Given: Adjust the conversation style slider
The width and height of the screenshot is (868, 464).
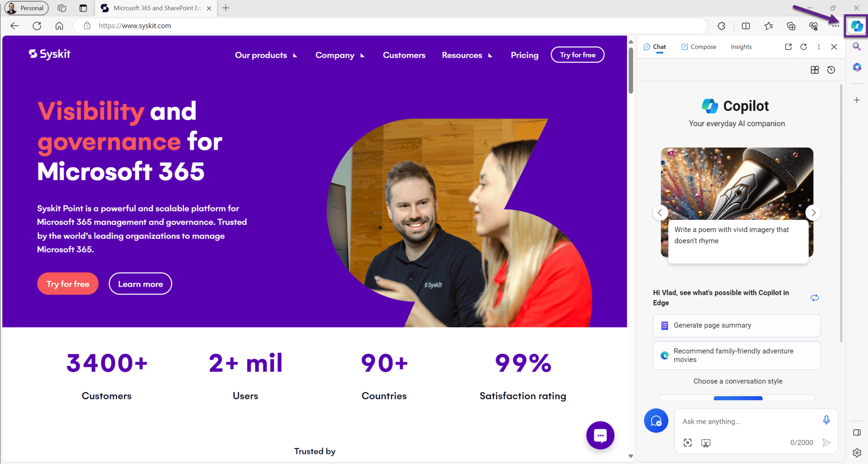Looking at the screenshot, I should (x=737, y=399).
